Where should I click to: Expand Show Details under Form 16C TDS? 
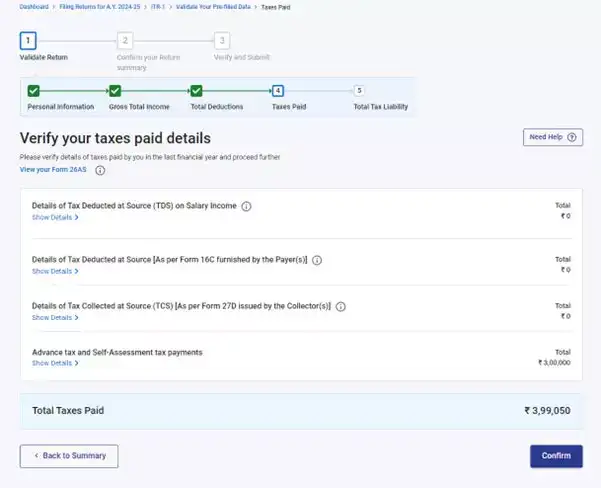55,271
